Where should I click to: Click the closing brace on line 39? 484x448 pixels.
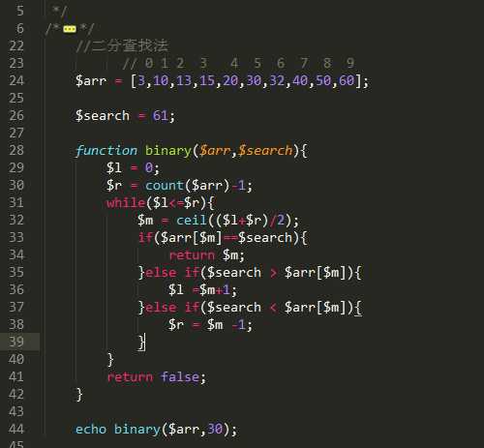point(141,343)
